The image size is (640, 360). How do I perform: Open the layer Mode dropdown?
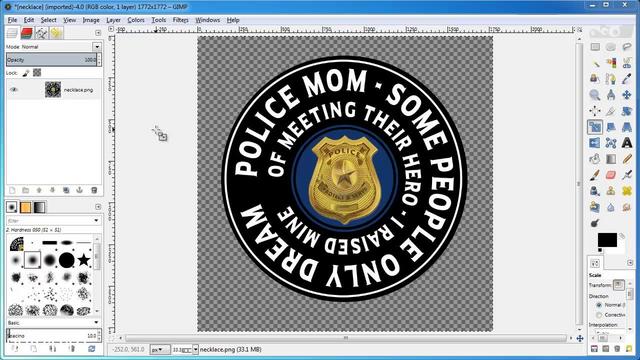click(x=96, y=47)
